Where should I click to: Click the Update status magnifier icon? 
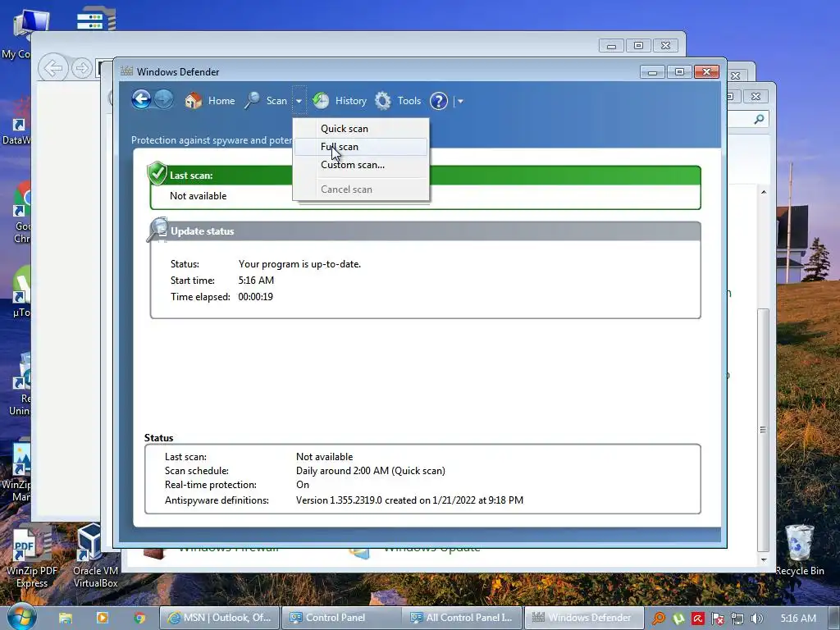157,230
